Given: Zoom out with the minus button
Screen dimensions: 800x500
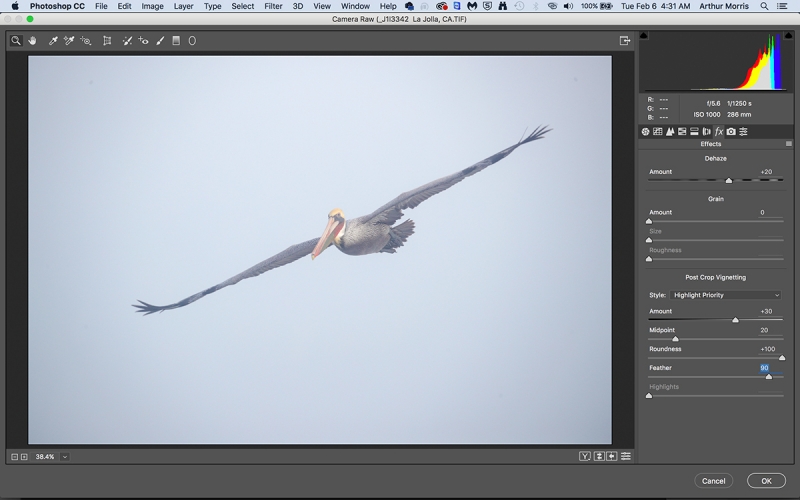Looking at the screenshot, I should [x=14, y=457].
